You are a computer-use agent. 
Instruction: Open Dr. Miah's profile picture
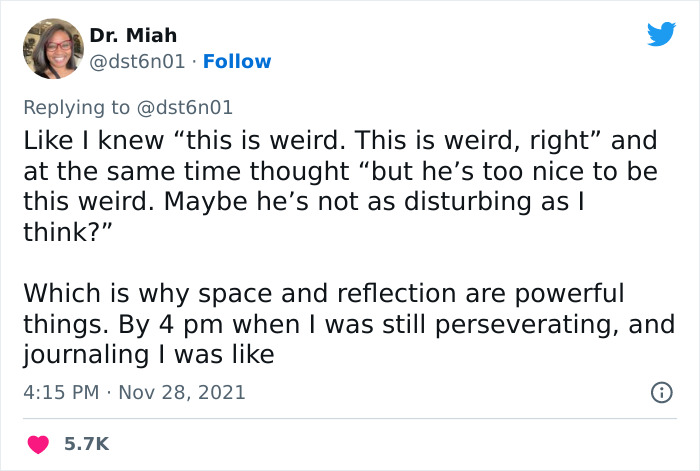click(x=51, y=48)
